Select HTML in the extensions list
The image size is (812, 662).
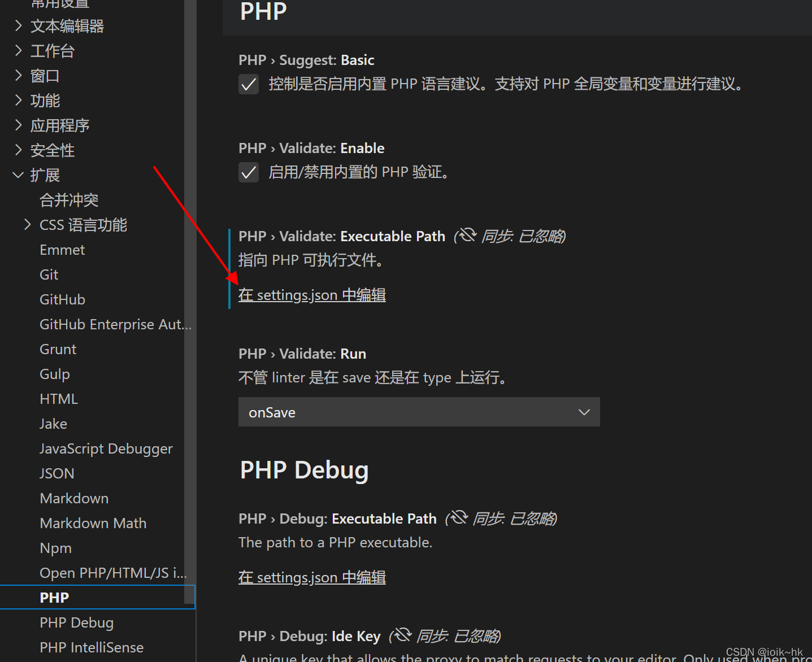coord(59,399)
